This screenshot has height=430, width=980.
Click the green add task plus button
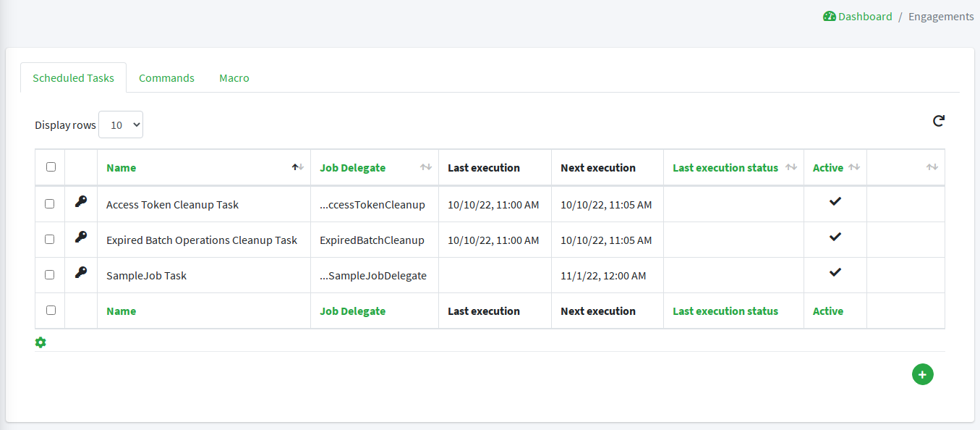(x=922, y=374)
